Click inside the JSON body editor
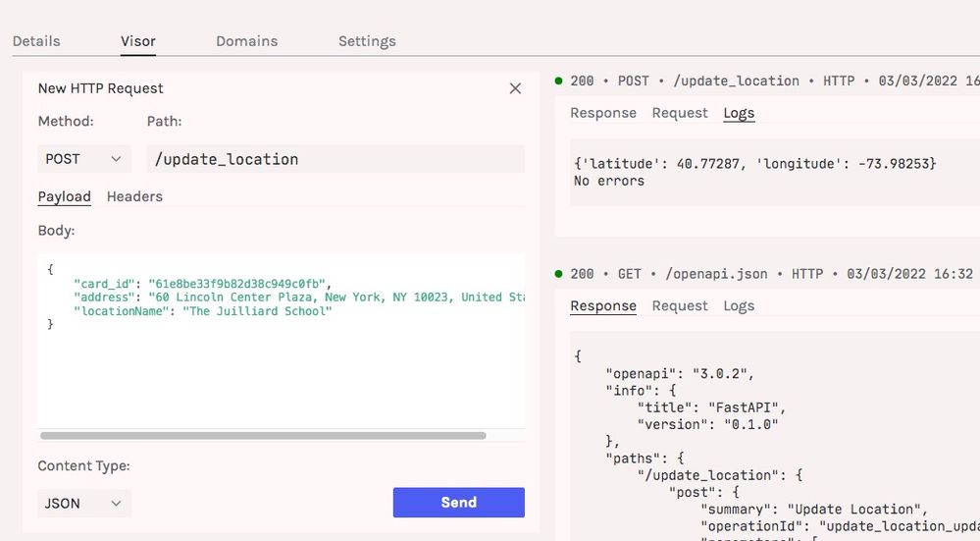Image resolution: width=980 pixels, height=541 pixels. pyautogui.click(x=282, y=341)
